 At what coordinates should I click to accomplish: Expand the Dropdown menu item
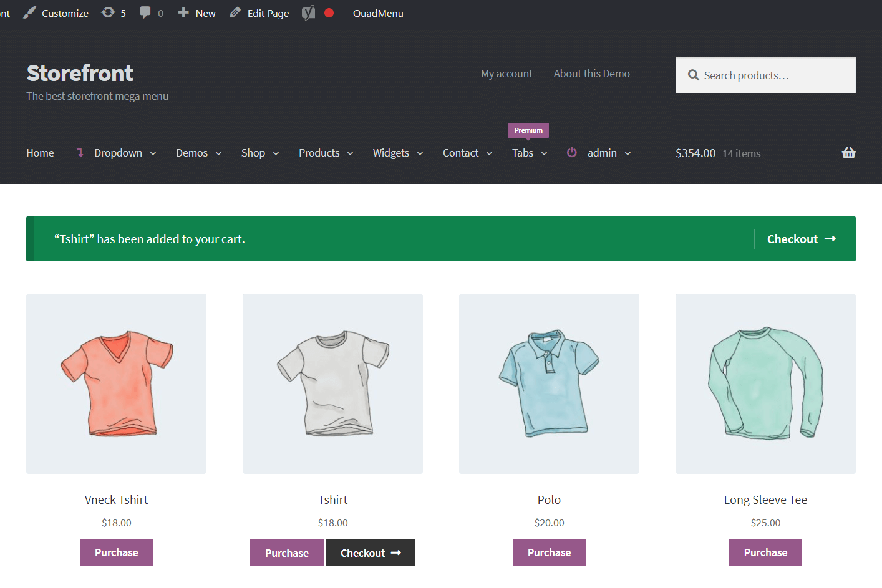pyautogui.click(x=118, y=153)
